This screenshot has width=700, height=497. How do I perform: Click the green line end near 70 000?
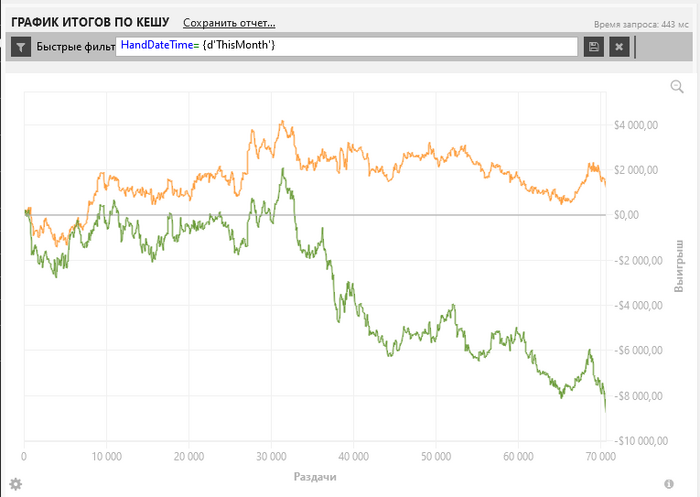[605, 409]
